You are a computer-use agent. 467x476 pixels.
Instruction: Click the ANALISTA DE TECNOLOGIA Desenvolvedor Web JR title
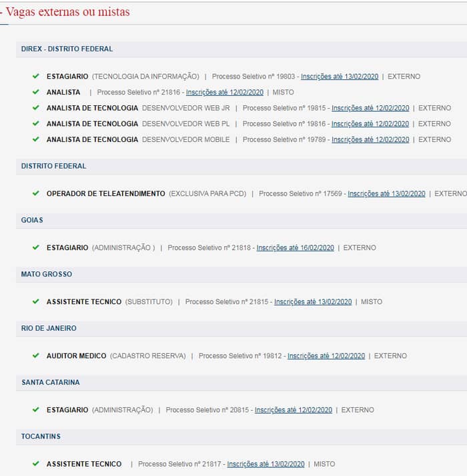pyautogui.click(x=92, y=108)
